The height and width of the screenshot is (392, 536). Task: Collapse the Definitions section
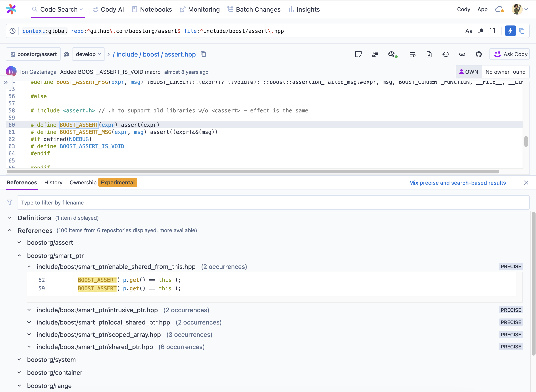[x=10, y=218]
